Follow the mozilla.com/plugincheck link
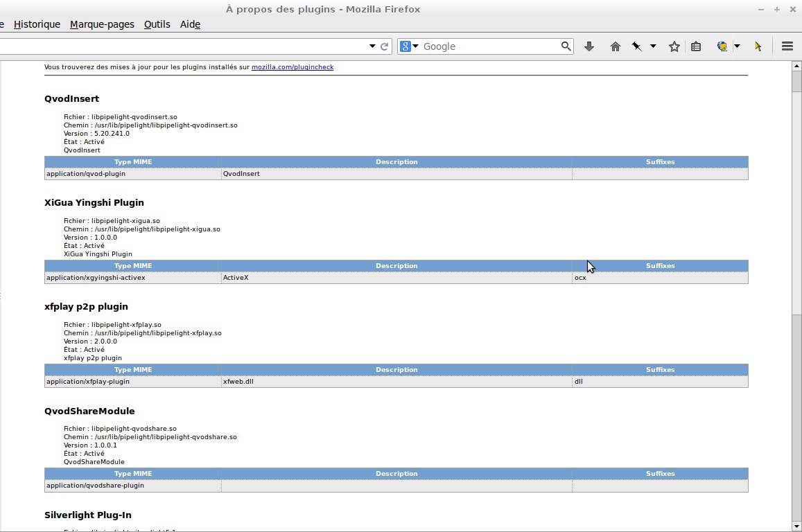802x532 pixels. click(293, 67)
